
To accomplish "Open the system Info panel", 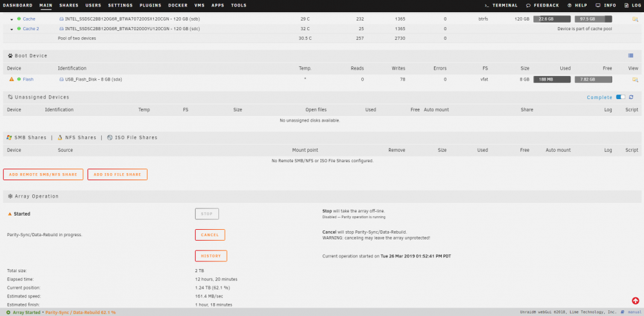I will (606, 5).
